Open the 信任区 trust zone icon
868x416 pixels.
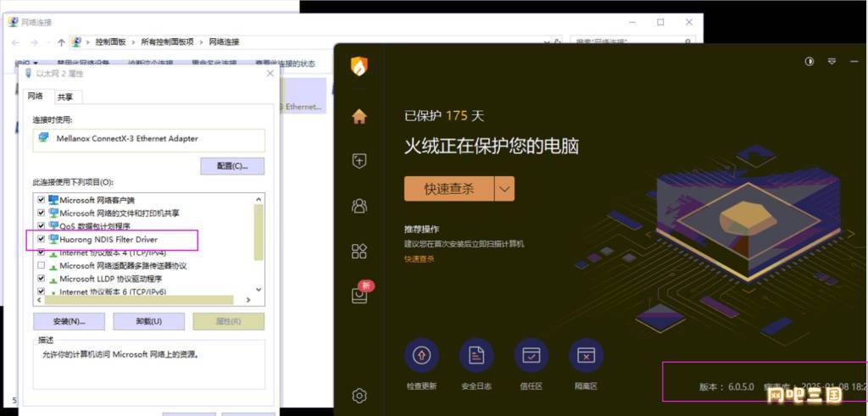pyautogui.click(x=531, y=355)
